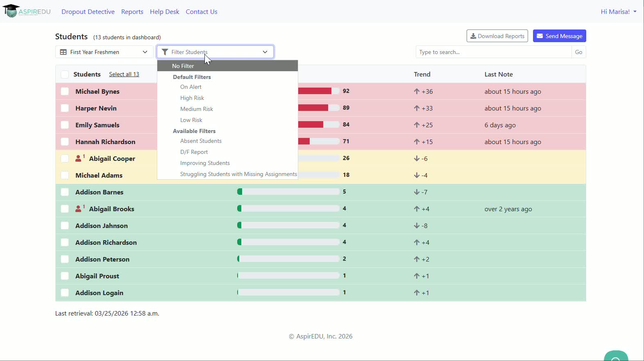
Task: Check the box for Abigail Cooper
Action: click(x=65, y=158)
